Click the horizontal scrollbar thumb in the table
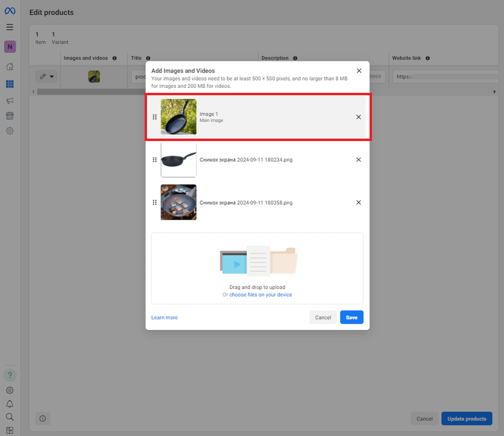 pyautogui.click(x=92, y=92)
